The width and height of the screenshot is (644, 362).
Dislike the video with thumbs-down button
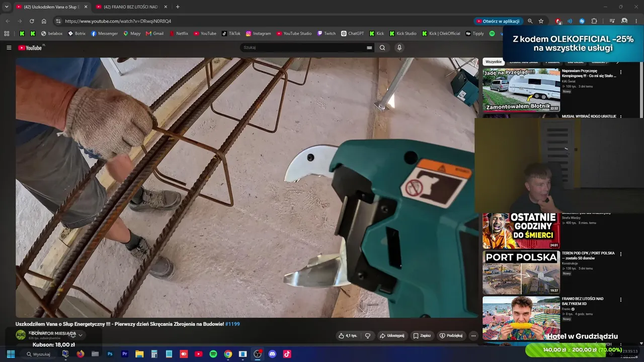point(368,335)
